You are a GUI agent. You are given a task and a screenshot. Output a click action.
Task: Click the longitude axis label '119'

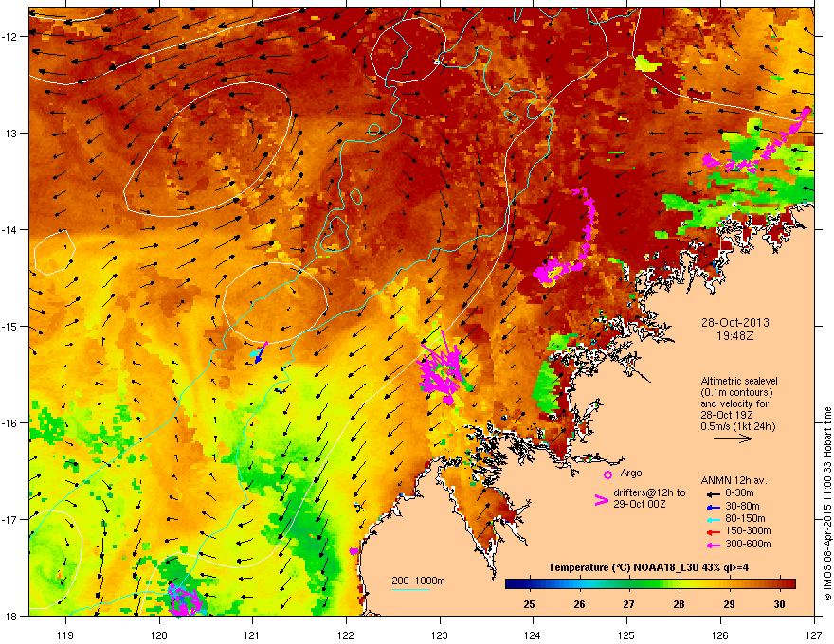point(65,635)
